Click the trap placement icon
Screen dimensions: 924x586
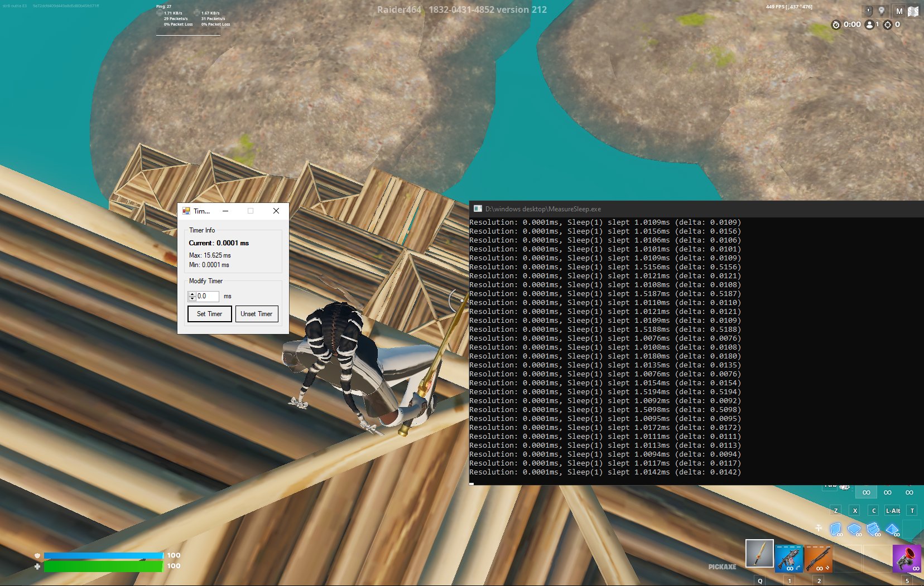(819, 527)
